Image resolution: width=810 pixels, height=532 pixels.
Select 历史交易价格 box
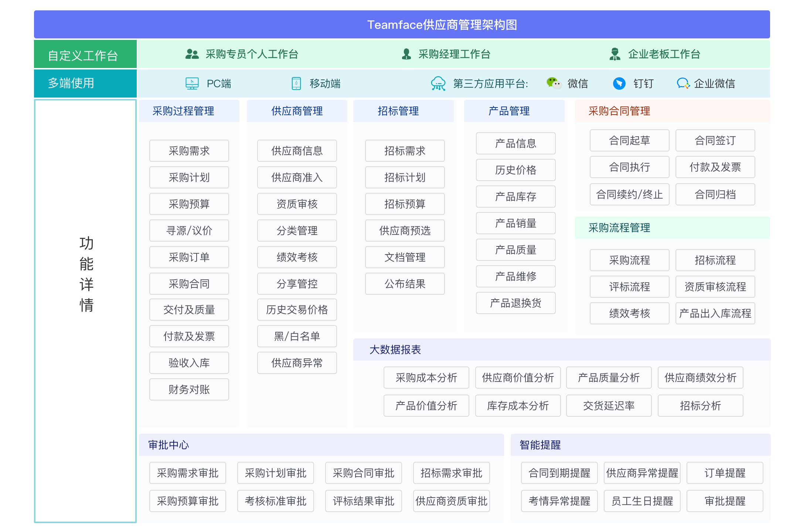[x=297, y=310]
